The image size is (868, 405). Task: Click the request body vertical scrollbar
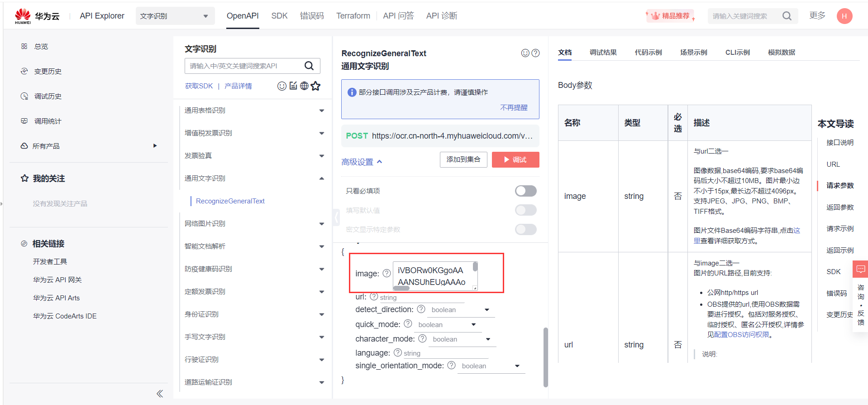click(546, 357)
